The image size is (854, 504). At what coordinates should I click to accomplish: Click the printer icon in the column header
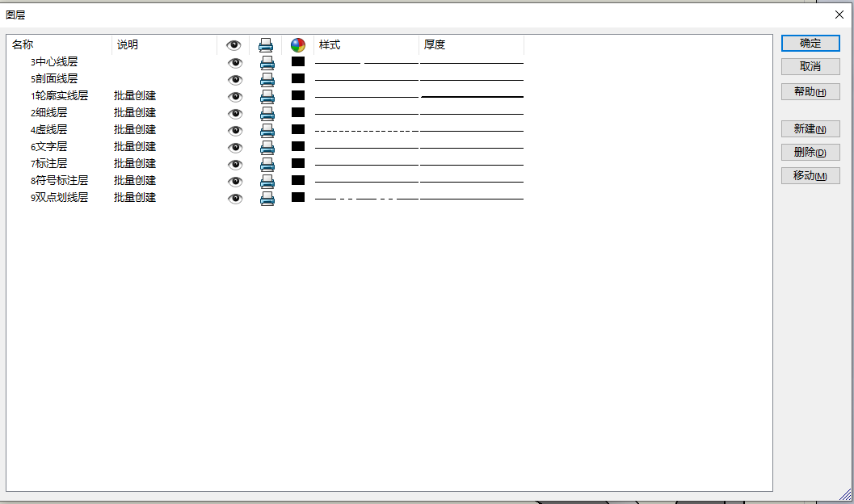click(x=267, y=44)
